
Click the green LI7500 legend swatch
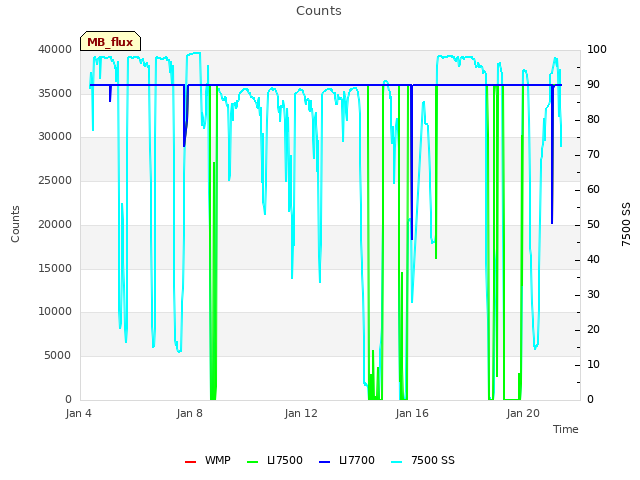click(253, 462)
